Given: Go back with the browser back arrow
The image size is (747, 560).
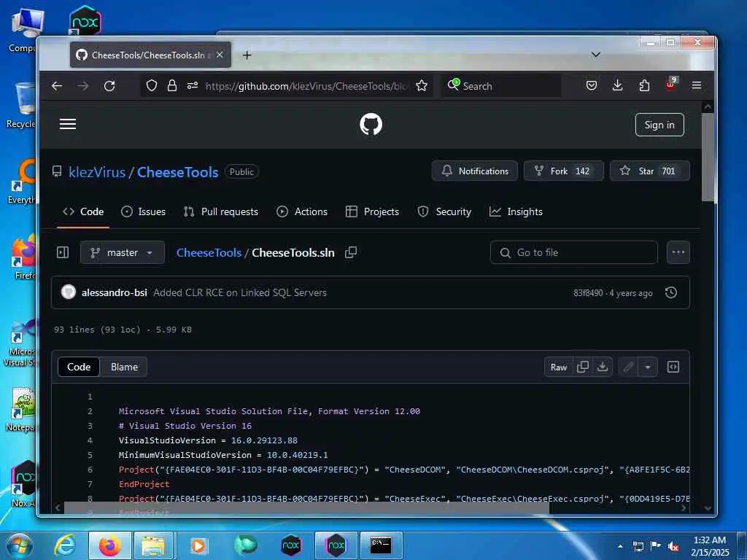Looking at the screenshot, I should click(57, 86).
